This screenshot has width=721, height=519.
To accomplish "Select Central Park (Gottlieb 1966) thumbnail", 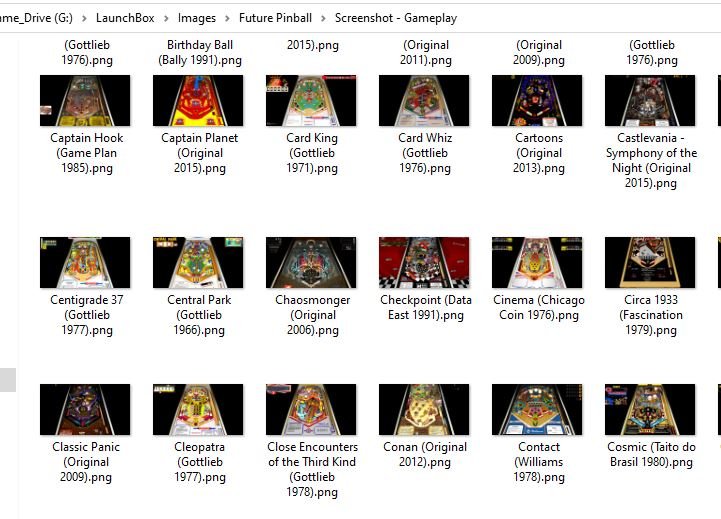I will point(198,262).
